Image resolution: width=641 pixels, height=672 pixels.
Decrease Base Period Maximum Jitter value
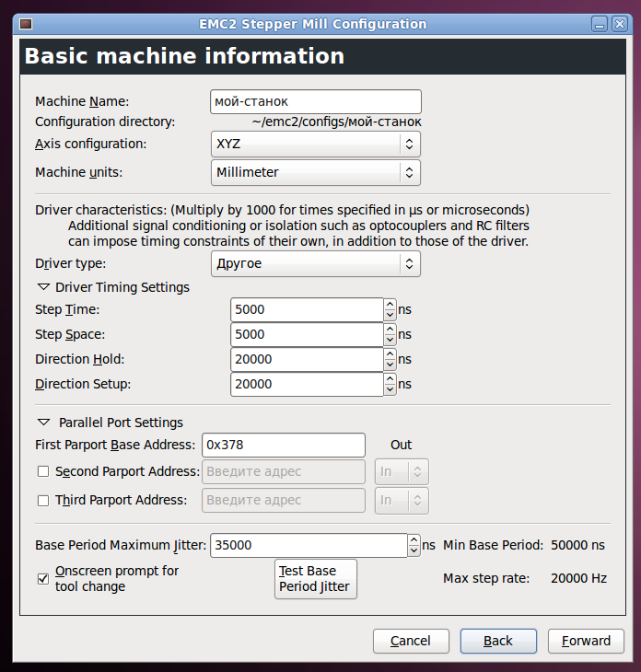coord(414,551)
